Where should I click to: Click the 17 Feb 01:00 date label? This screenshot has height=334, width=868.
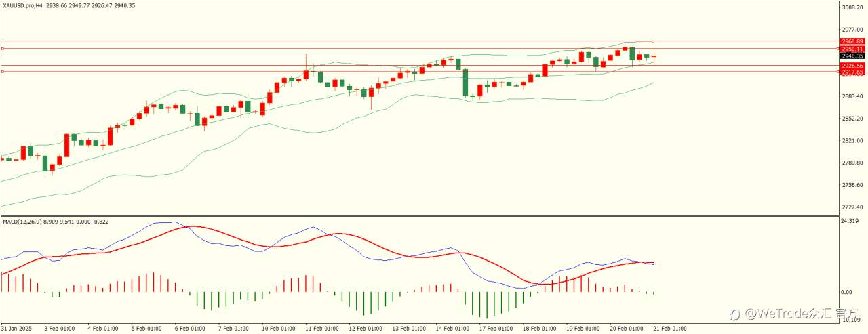[x=495, y=329]
